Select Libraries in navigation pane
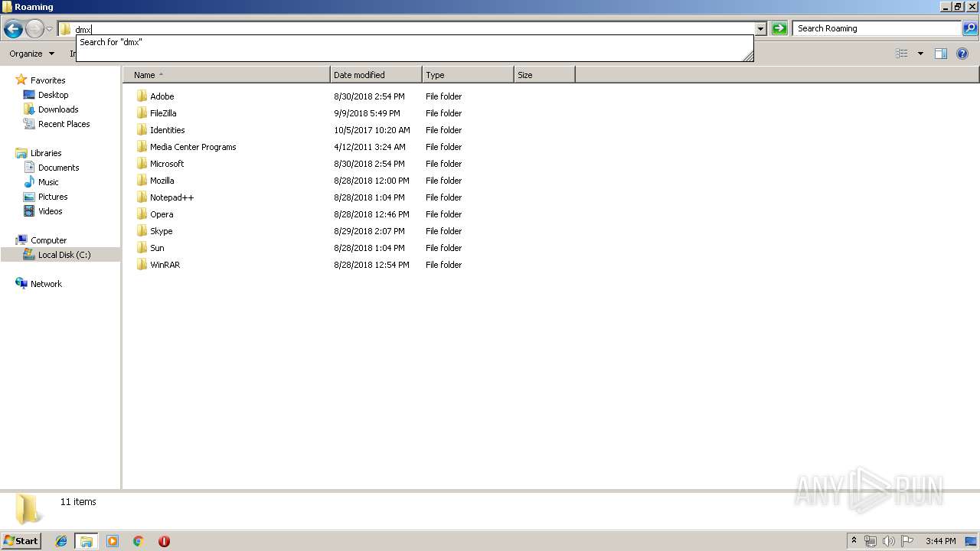Viewport: 980px width, 551px height. coord(46,153)
